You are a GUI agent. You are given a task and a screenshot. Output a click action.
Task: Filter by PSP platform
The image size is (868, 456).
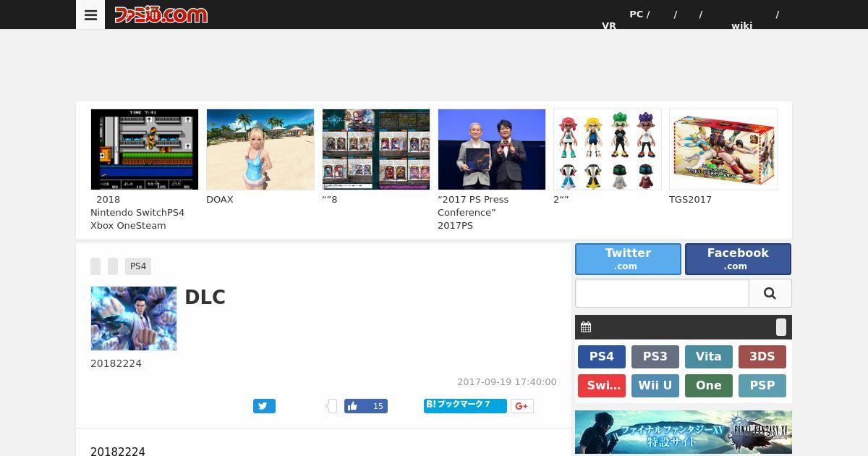(x=762, y=386)
